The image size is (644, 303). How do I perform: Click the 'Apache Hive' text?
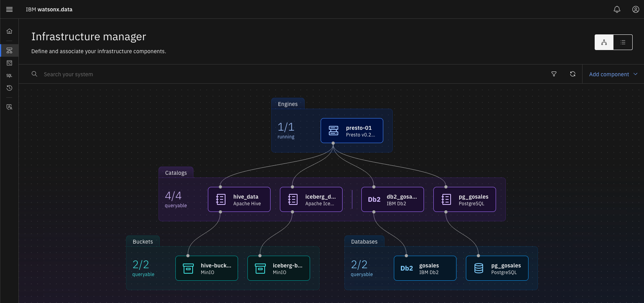click(x=247, y=204)
